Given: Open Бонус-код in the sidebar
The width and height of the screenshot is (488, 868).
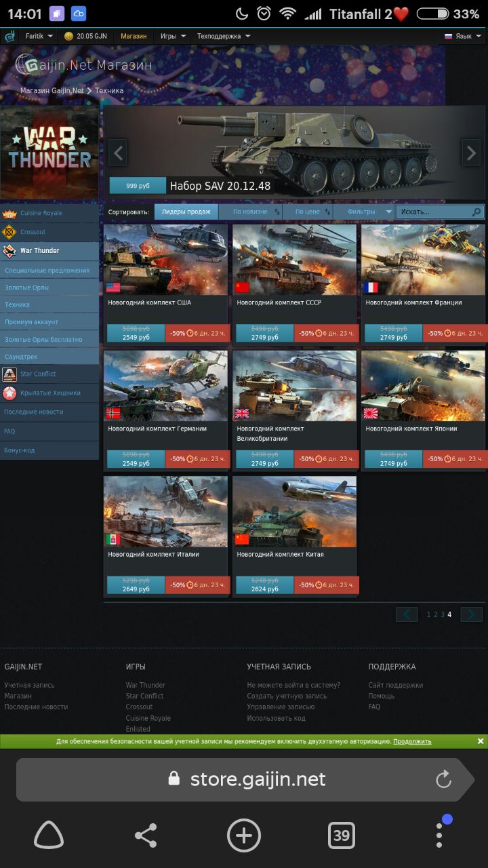Looking at the screenshot, I should click(x=49, y=450).
